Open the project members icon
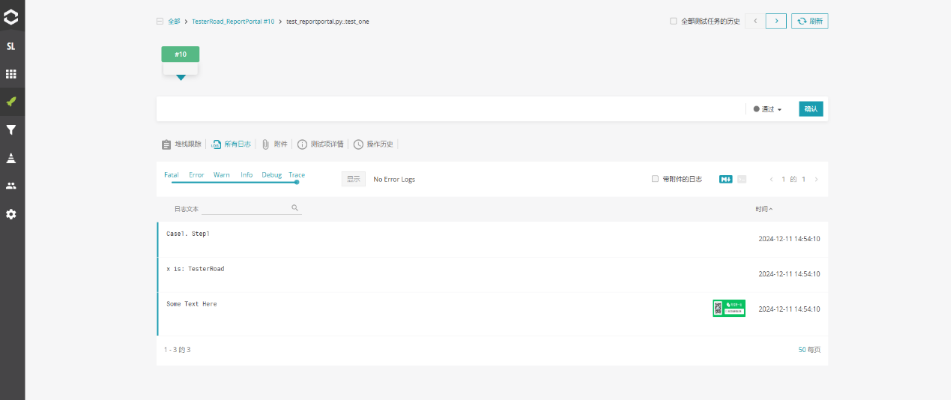Image resolution: width=951 pixels, height=400 pixels. (11, 186)
